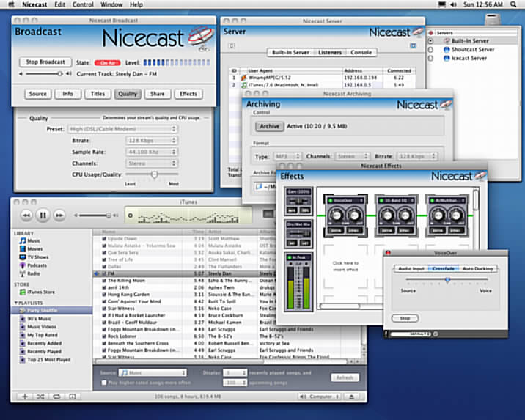Open the Archiving Channels dropdown
The image size is (525, 420).
352,156
